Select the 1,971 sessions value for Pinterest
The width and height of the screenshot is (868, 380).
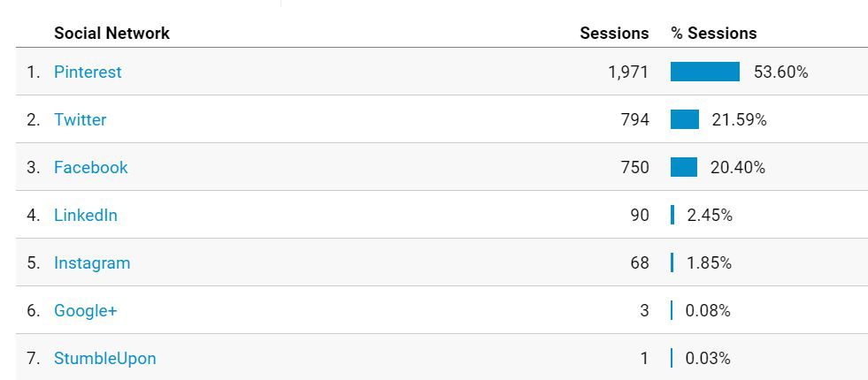pos(628,72)
